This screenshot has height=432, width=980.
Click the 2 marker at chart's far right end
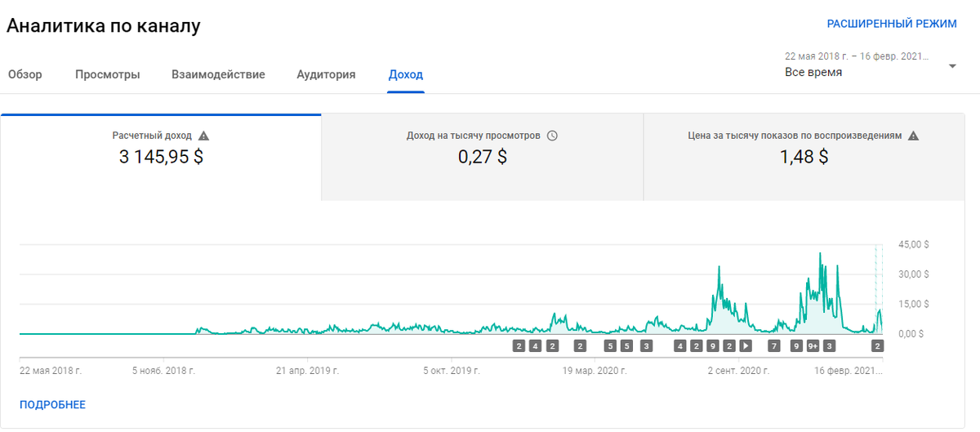pos(878,346)
